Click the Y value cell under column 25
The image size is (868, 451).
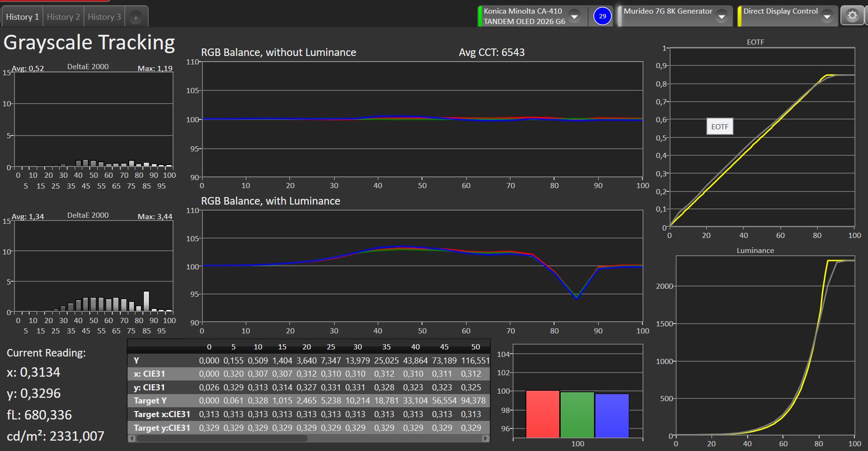pyautogui.click(x=331, y=360)
